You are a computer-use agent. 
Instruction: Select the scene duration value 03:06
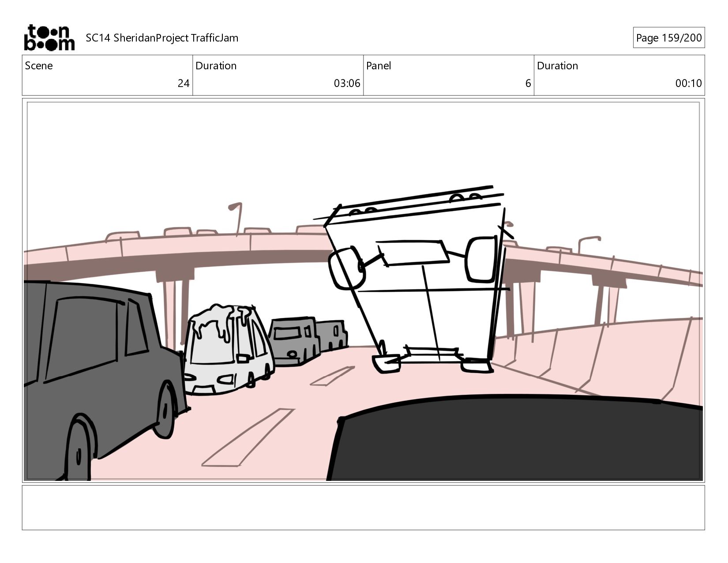(347, 83)
